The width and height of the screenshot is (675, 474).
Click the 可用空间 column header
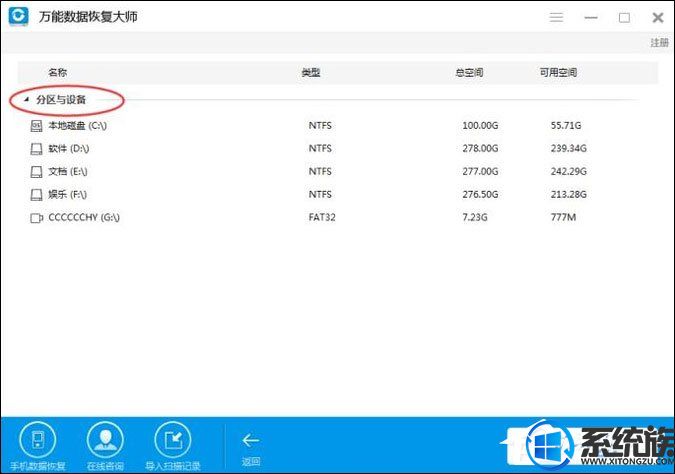coord(558,72)
